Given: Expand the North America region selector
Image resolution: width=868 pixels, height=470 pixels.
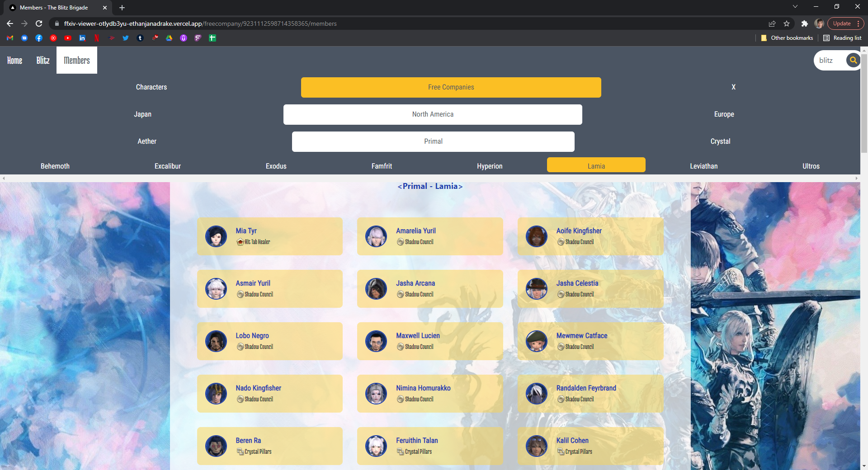Looking at the screenshot, I should 433,114.
